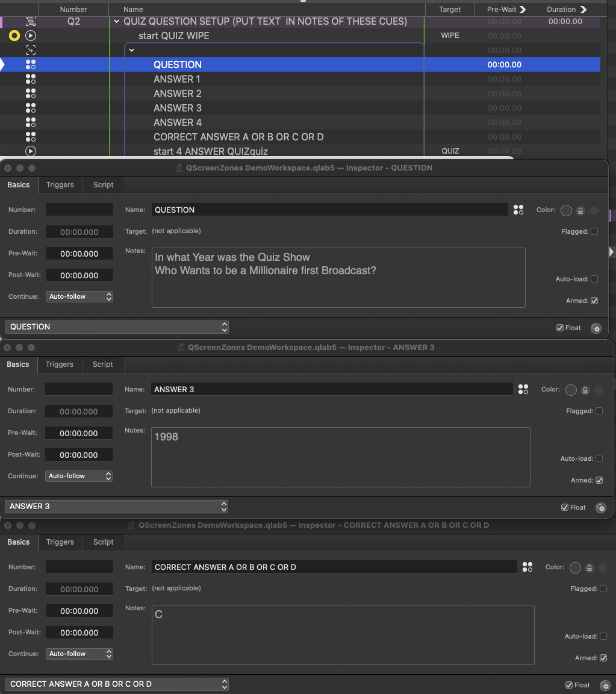The height and width of the screenshot is (694, 616).
Task: Click the cue type icon next to QUESTION name field
Action: (x=518, y=210)
